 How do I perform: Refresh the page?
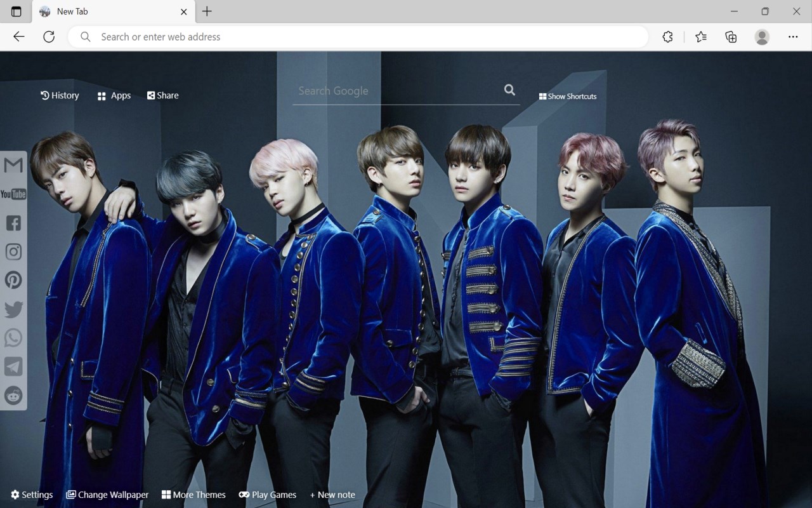tap(49, 37)
